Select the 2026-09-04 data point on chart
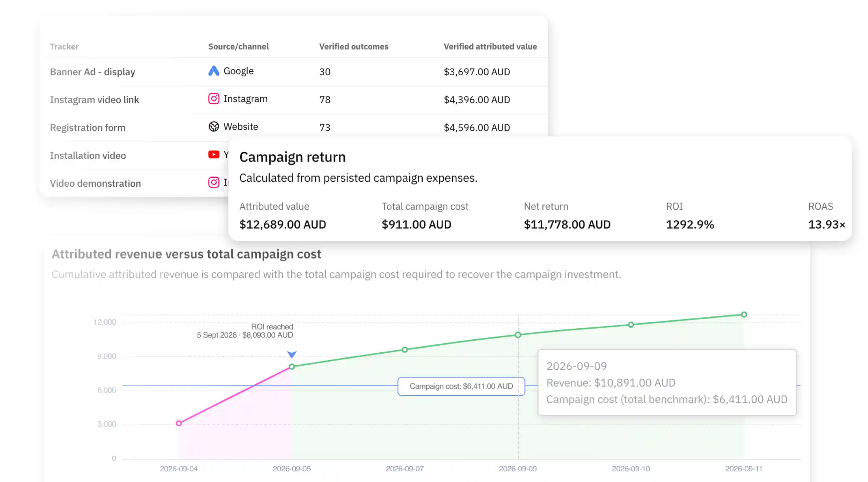 point(179,423)
